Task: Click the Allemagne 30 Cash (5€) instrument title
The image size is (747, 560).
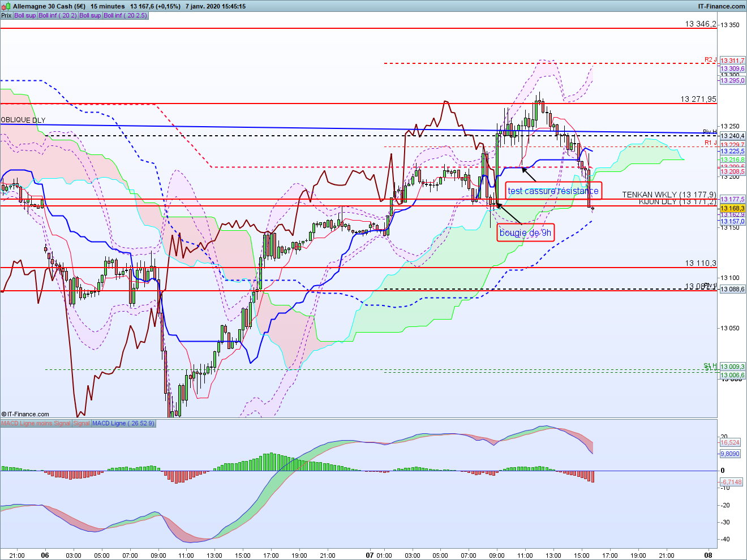Action: (x=49, y=6)
